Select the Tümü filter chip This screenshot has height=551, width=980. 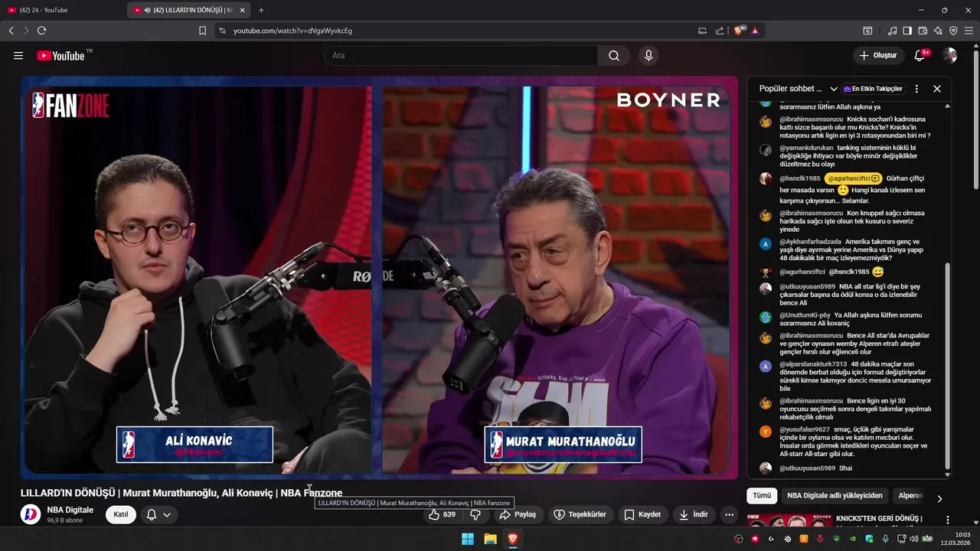pyautogui.click(x=762, y=496)
